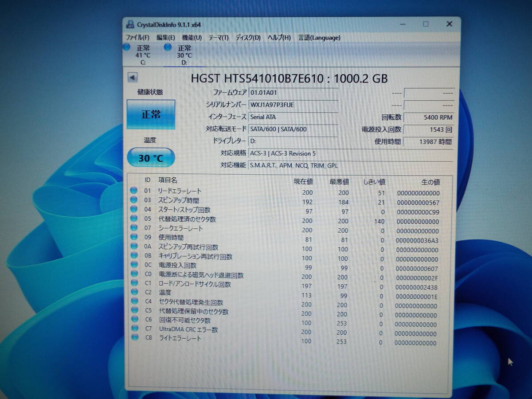This screenshot has height=399, width=532.
Task: Click status icon for スタート/ストップ回数 row
Action: coord(134,209)
